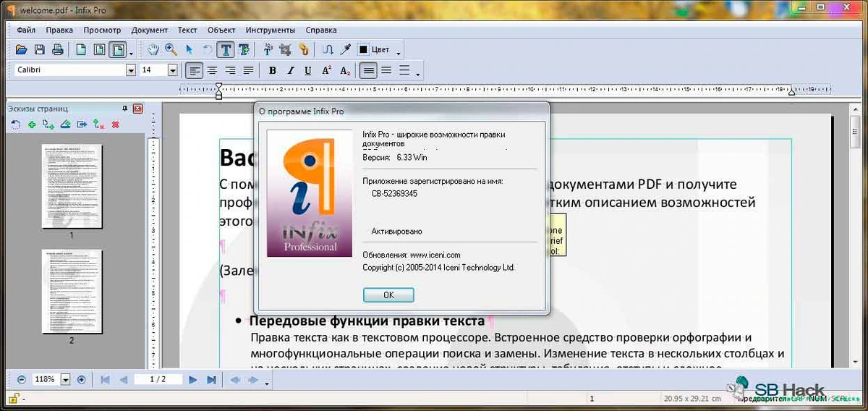Click the page number field 1 / 2
Image resolution: width=868 pixels, height=411 pixels.
(158, 379)
